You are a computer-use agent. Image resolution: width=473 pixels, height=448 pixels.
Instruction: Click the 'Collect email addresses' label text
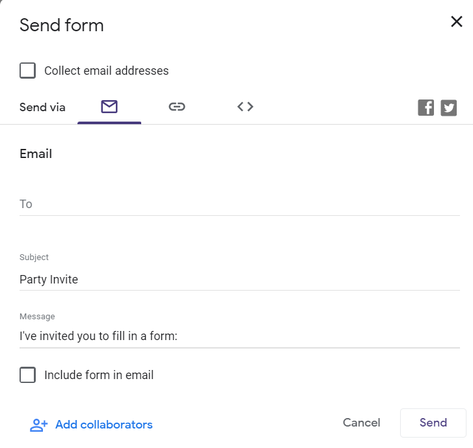coord(106,71)
